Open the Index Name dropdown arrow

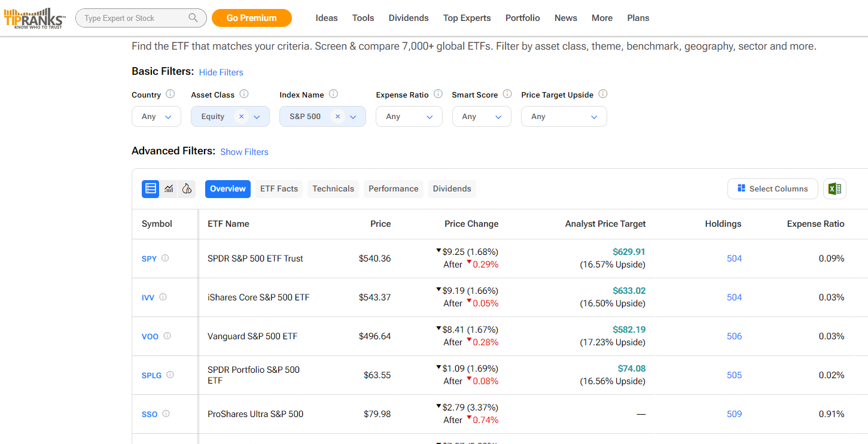[x=353, y=117]
